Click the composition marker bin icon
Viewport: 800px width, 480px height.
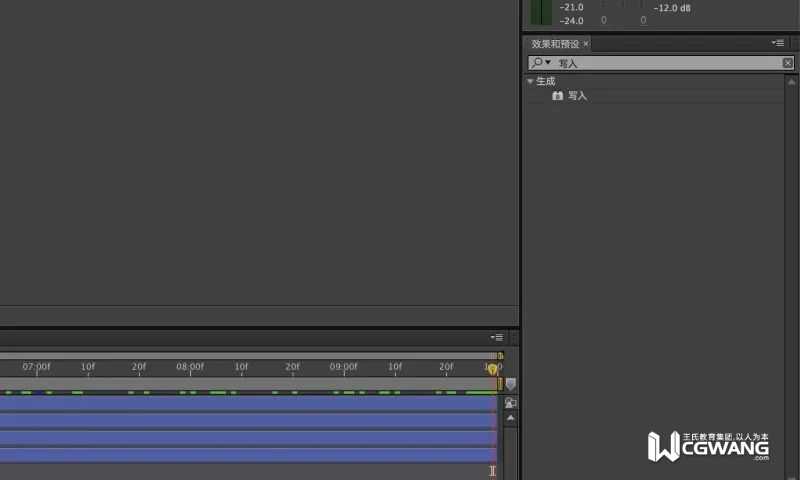tap(511, 384)
